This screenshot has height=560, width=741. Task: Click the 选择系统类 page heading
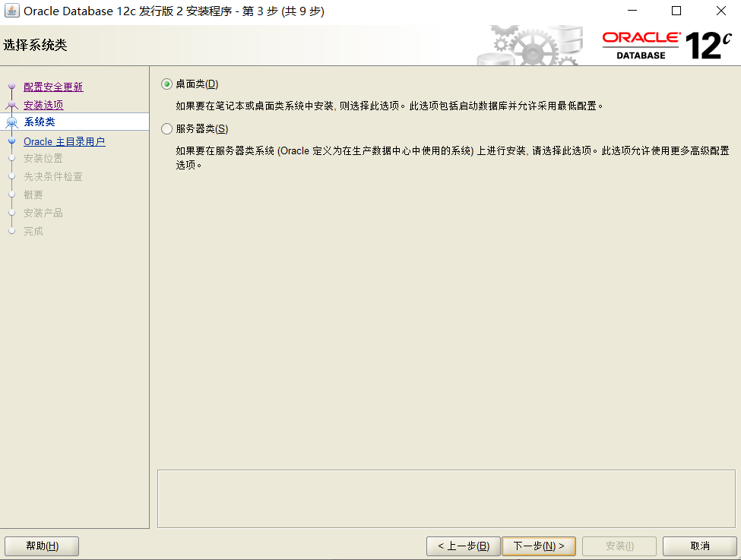(35, 46)
